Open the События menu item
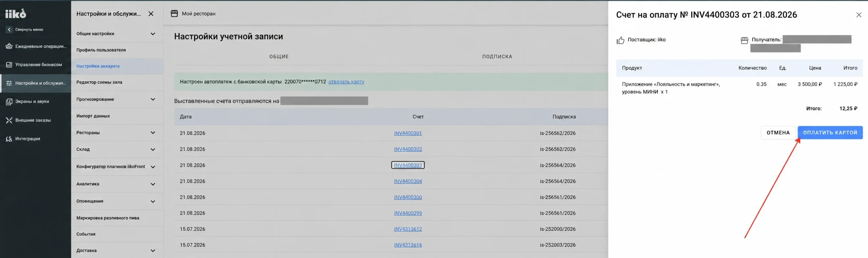Viewport: 868px width, 258px height. coord(117,234)
